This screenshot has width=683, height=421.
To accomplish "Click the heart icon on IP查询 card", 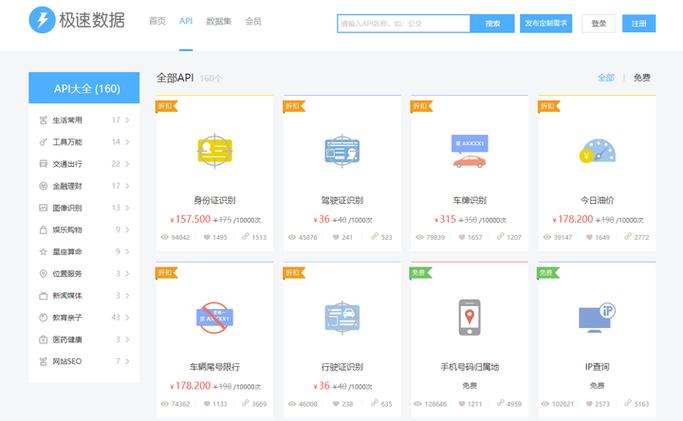I will [x=589, y=404].
